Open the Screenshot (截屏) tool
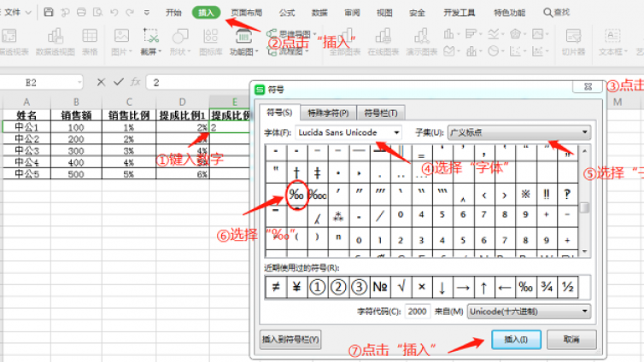The image size is (644, 362). pyautogui.click(x=150, y=42)
